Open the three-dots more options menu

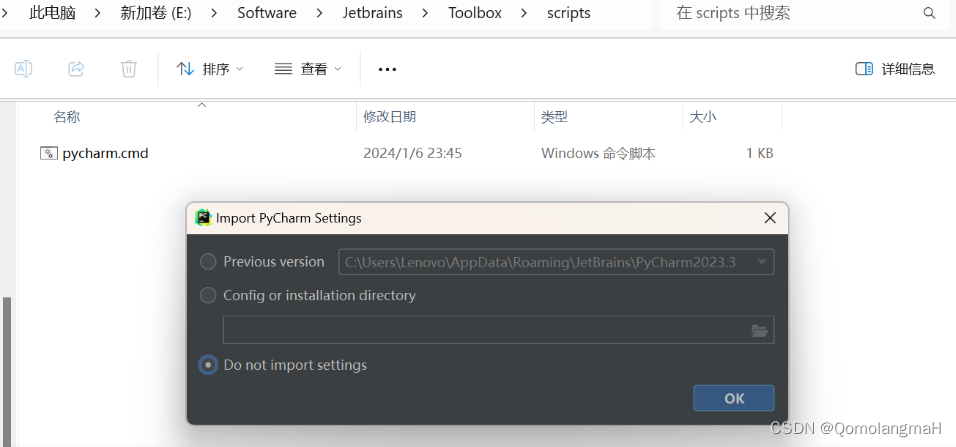(x=388, y=70)
